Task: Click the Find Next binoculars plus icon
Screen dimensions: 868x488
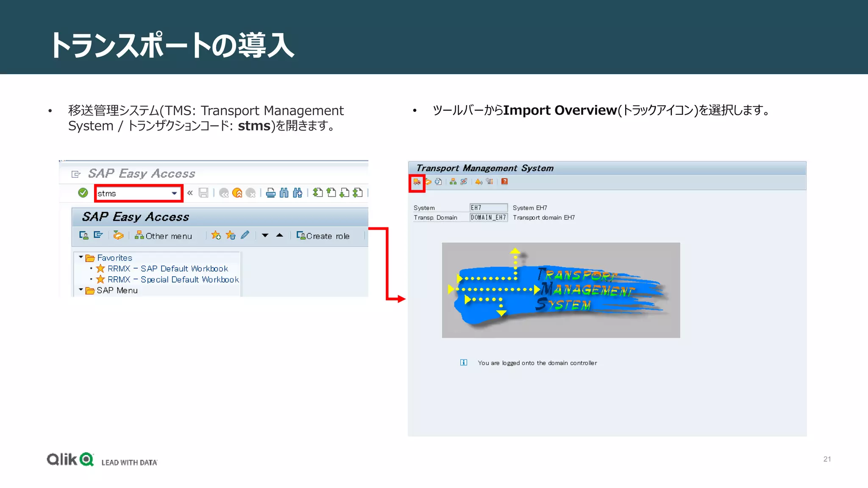Action: pyautogui.click(x=298, y=193)
